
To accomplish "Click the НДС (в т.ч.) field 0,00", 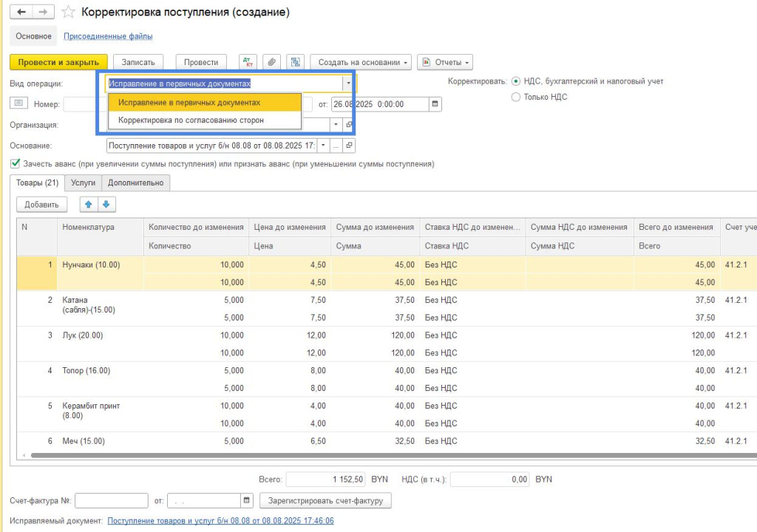I will [x=490, y=480].
